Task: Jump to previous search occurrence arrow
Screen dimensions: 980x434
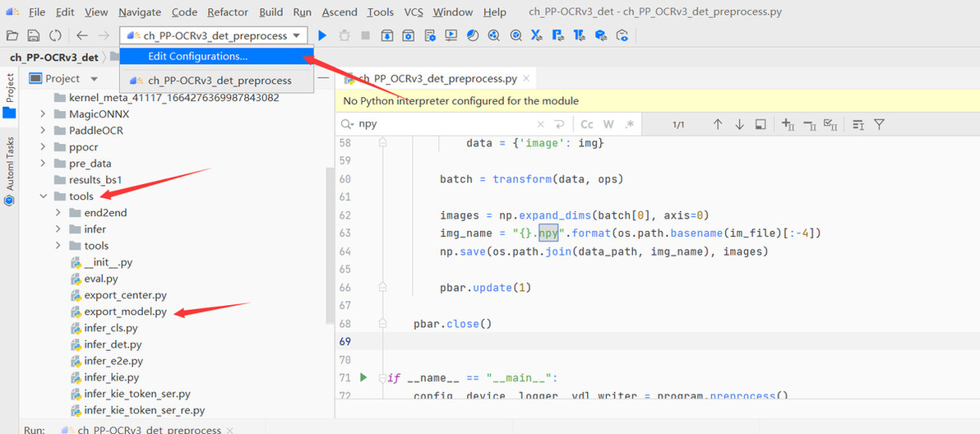Action: tap(717, 124)
